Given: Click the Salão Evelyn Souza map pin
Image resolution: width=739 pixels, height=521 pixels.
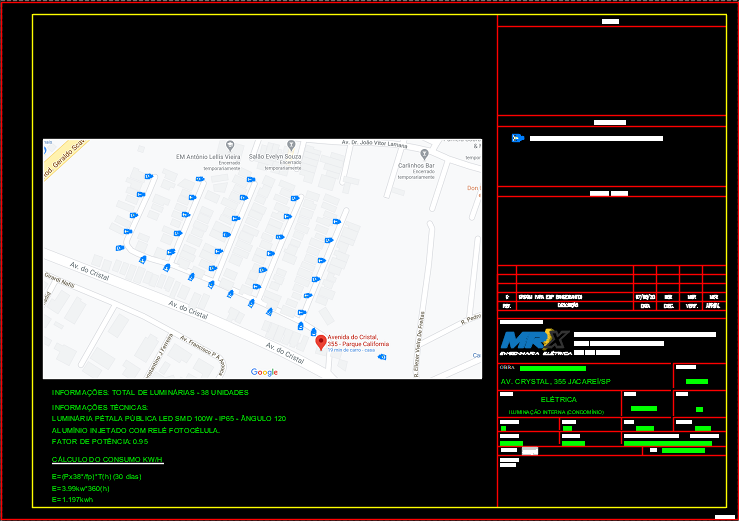Looking at the screenshot, I should click(x=290, y=146).
